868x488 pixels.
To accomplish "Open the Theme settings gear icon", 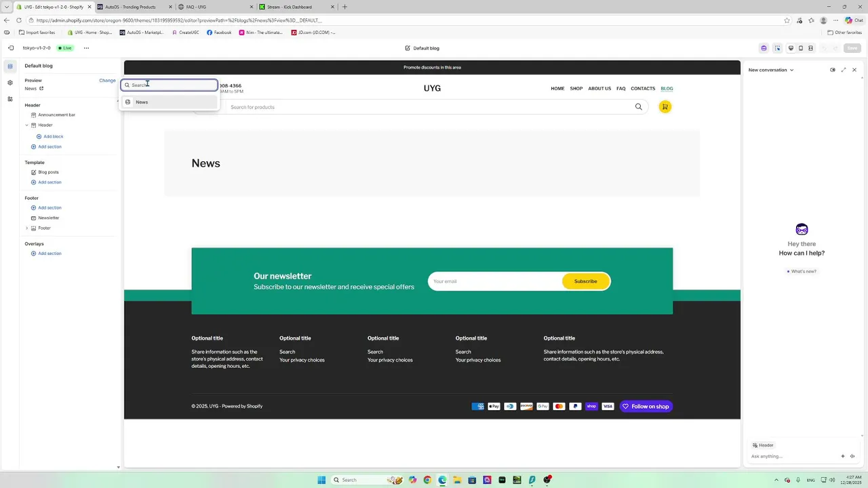I will [10, 83].
